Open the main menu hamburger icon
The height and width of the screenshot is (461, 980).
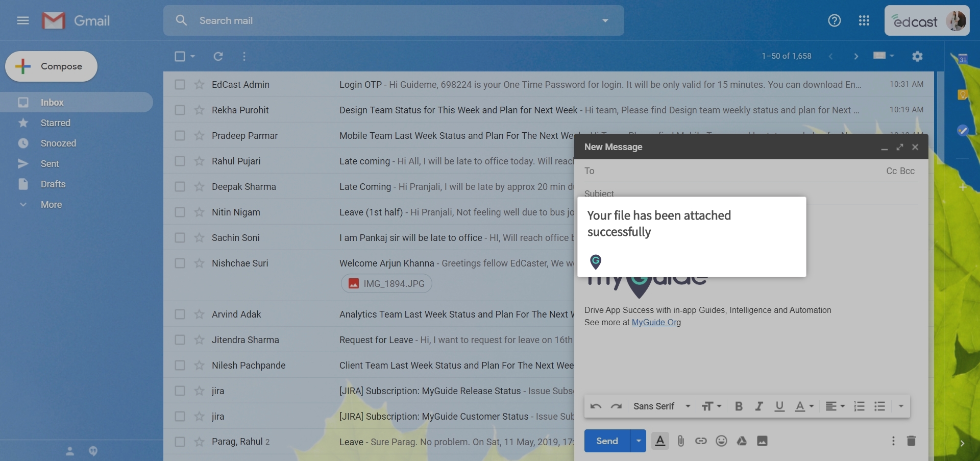22,20
